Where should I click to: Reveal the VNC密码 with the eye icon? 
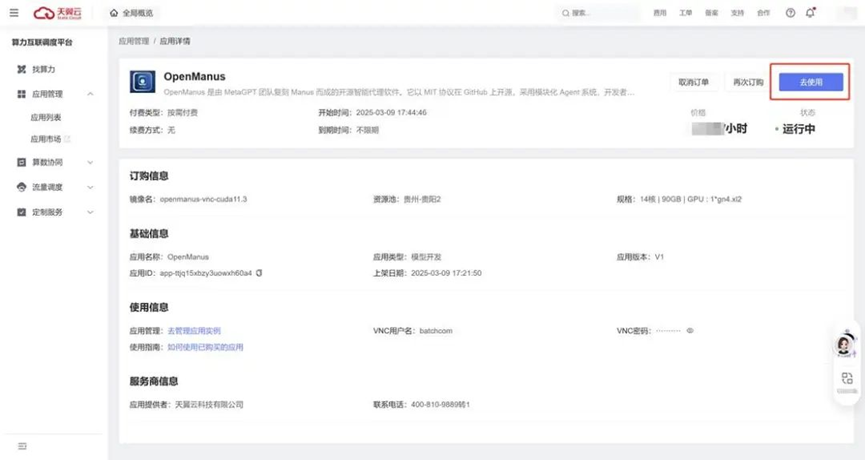(690, 330)
